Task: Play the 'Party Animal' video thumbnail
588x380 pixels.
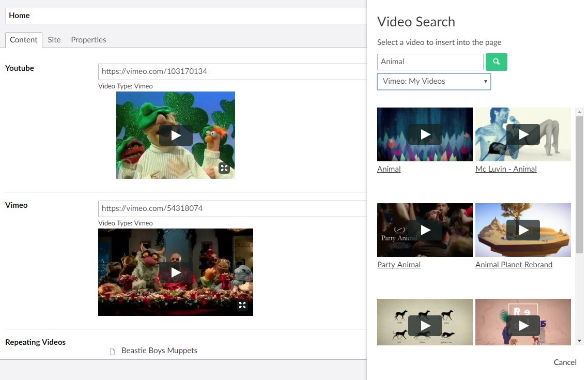Action: [x=425, y=230]
